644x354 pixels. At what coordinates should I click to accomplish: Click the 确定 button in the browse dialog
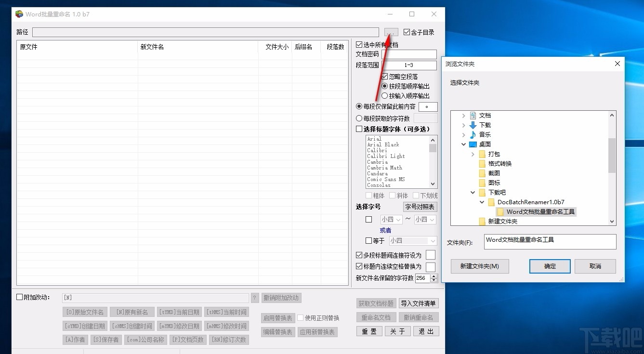tap(550, 266)
